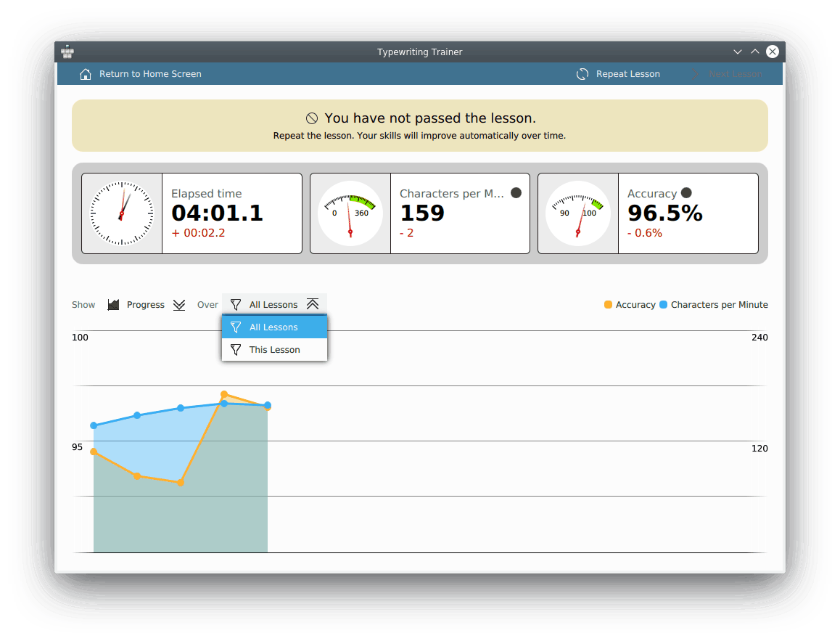
Task: Click the first blue data point on the chart
Action: pos(94,425)
